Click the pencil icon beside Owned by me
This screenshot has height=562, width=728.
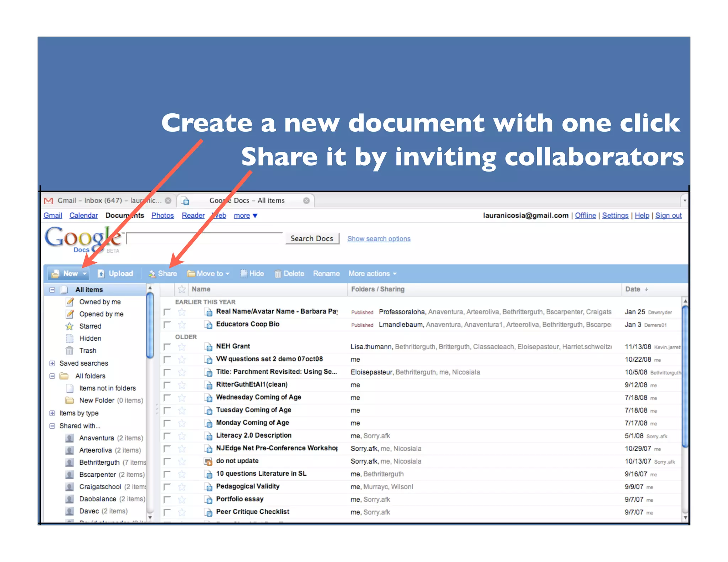click(x=70, y=302)
